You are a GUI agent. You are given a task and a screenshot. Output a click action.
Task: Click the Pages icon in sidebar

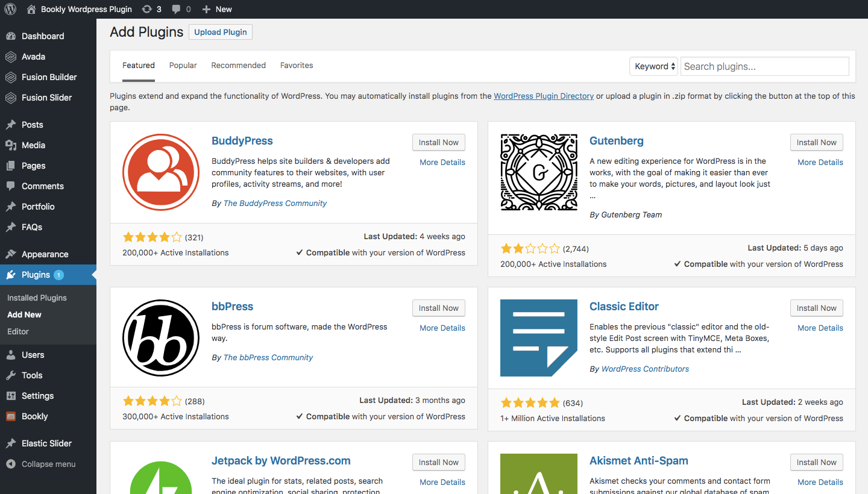[11, 166]
